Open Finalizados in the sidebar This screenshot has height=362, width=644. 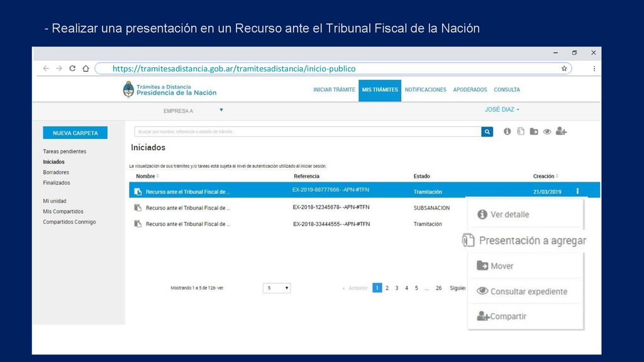(x=56, y=183)
